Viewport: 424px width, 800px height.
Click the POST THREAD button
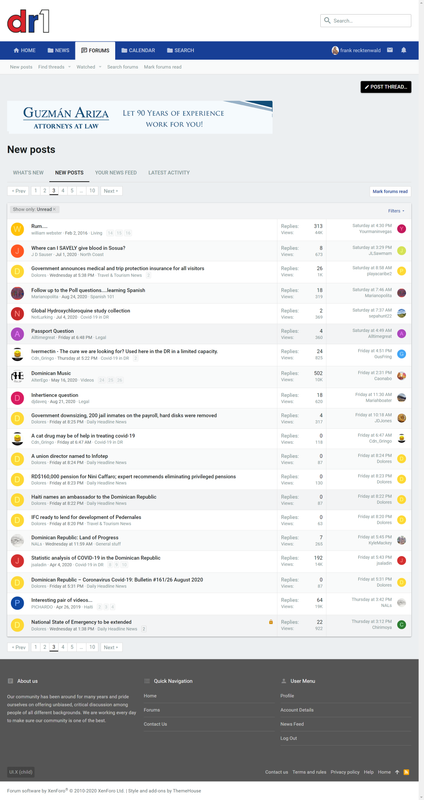click(386, 87)
